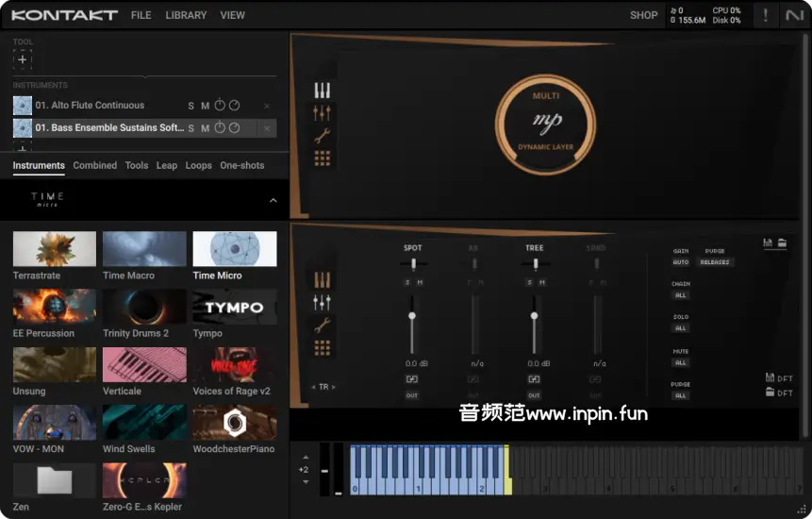Click piano keys icon in lower panel
Viewport: 812px width, 519px height.
click(323, 280)
